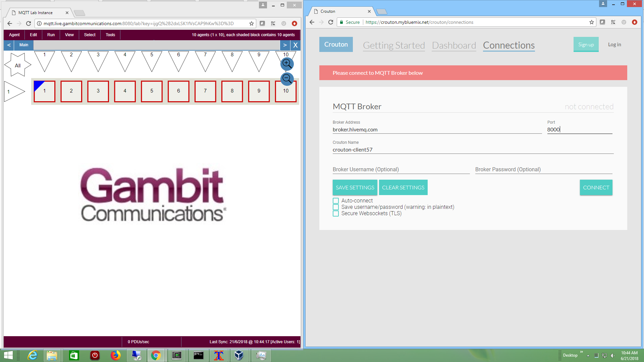Click the row 1 arrow selector

pyautogui.click(x=14, y=92)
